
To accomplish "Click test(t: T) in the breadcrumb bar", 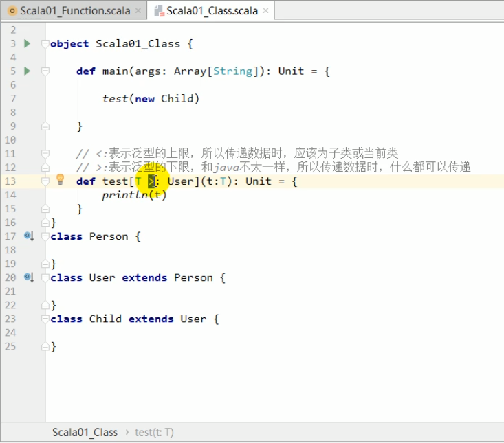I will tap(154, 433).
